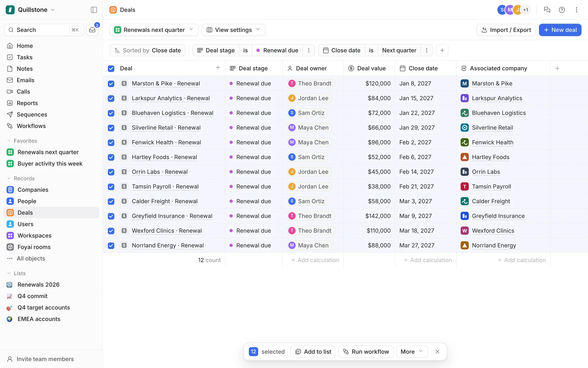Screen dimensions: 588x368
Task: Click the help question mark icon
Action: tap(562, 10)
